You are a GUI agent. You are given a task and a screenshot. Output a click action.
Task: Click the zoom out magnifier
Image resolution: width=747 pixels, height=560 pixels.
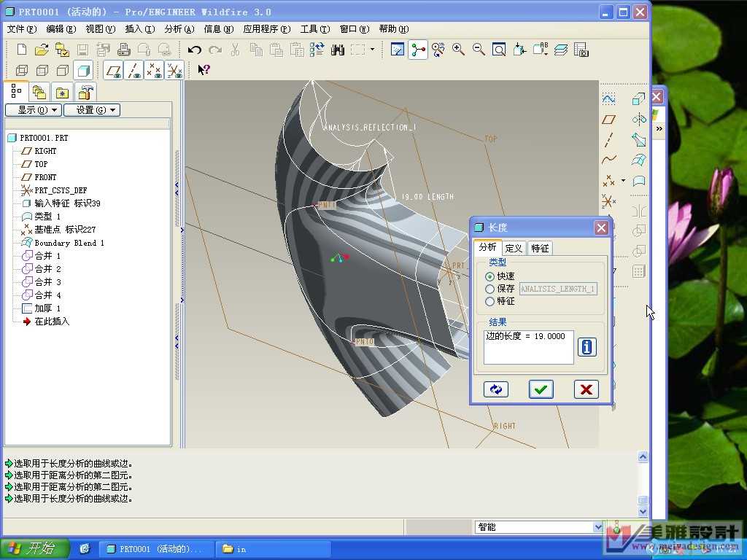(x=479, y=50)
